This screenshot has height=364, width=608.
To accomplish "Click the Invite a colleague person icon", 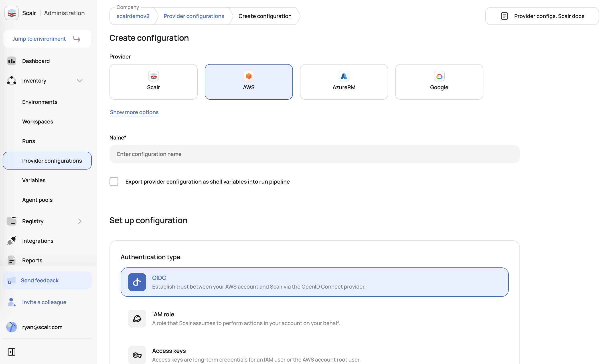I will 12,302.
